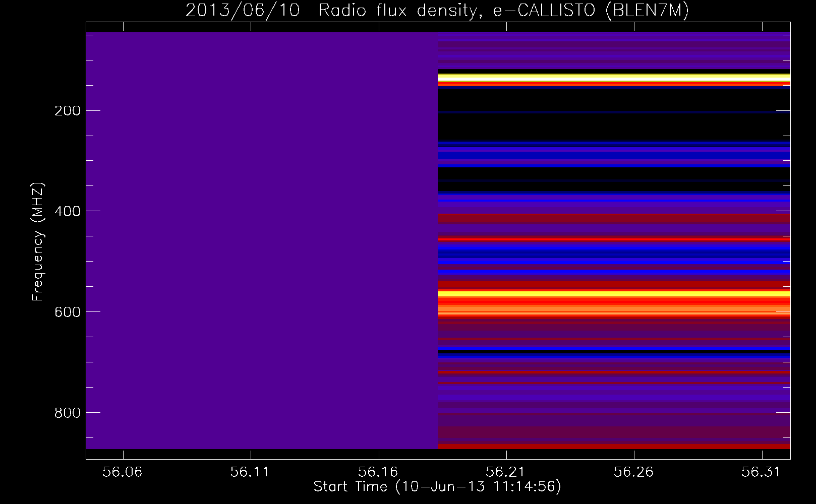Click the 56.31 time tick label
This screenshot has height=504, width=816.
click(x=762, y=472)
